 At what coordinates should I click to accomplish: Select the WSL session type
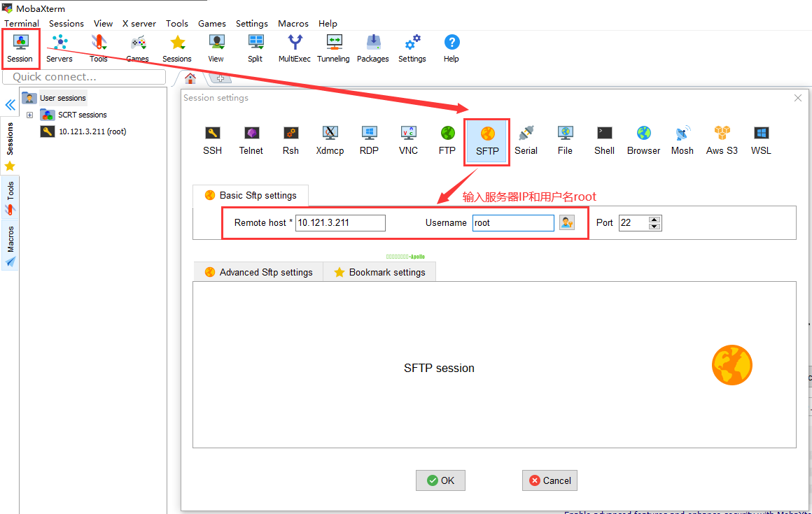[x=761, y=140]
